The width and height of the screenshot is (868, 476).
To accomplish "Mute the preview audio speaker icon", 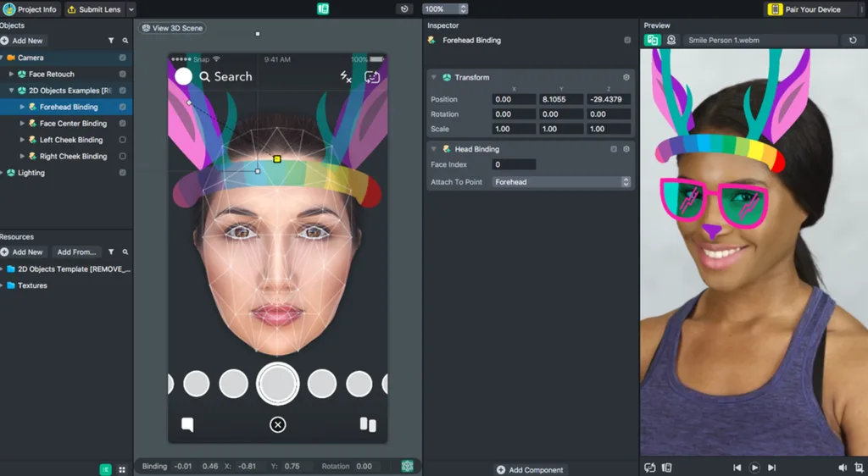I will [x=843, y=468].
